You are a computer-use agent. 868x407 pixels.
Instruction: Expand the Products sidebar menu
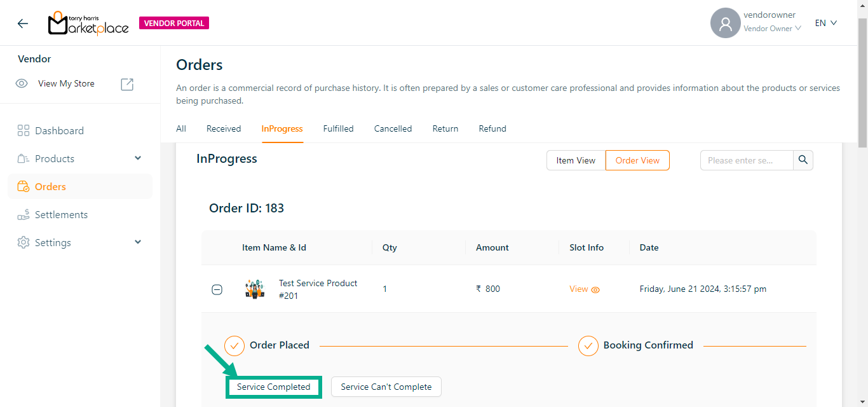(x=138, y=159)
